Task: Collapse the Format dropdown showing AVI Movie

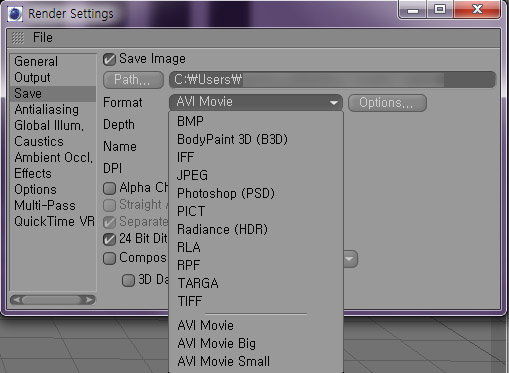Action: pyautogui.click(x=256, y=102)
